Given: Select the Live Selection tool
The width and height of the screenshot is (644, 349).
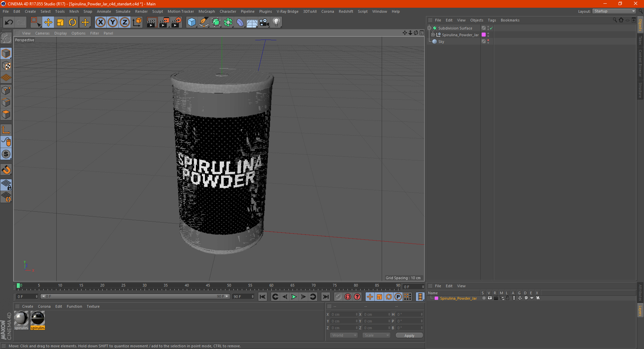Looking at the screenshot, I should pyautogui.click(x=36, y=22).
